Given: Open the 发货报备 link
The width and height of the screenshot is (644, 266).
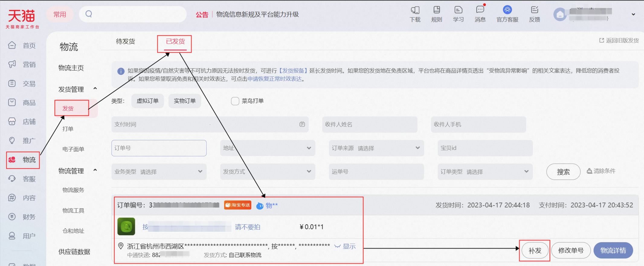Looking at the screenshot, I should tap(293, 71).
